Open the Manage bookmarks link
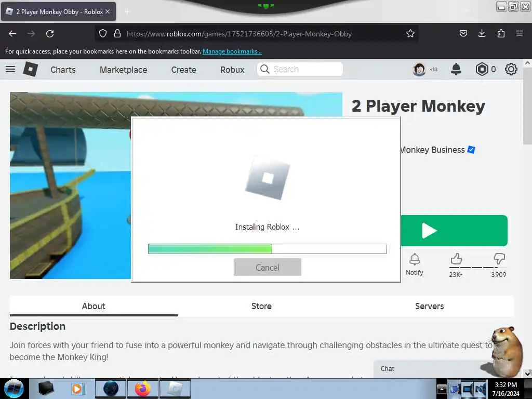Image resolution: width=532 pixels, height=399 pixels. 232,51
